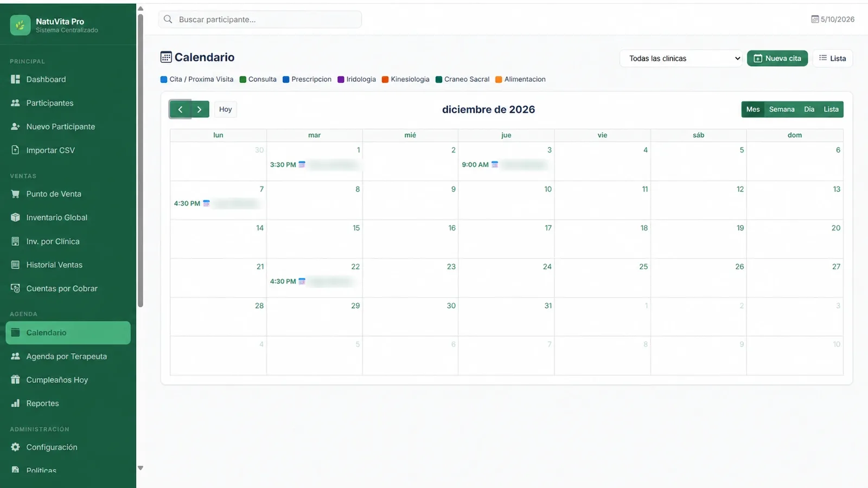Click the Prescripcion legend label
This screenshot has width=868, height=488.
point(311,79)
